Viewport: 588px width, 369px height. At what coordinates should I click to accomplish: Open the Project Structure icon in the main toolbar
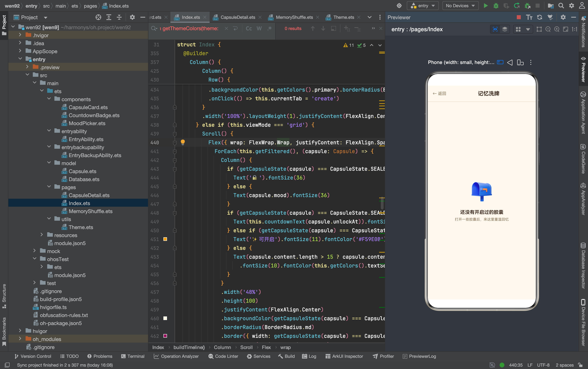click(x=551, y=6)
